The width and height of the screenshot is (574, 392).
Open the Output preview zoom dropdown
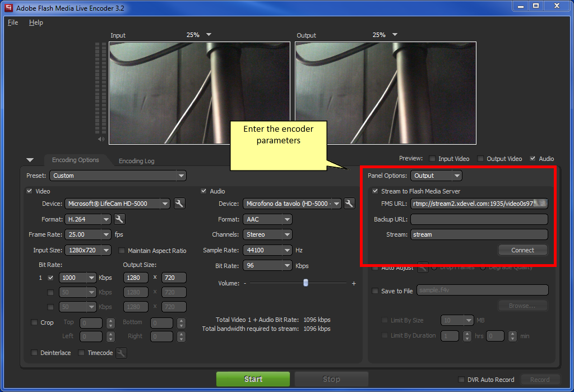click(x=395, y=34)
